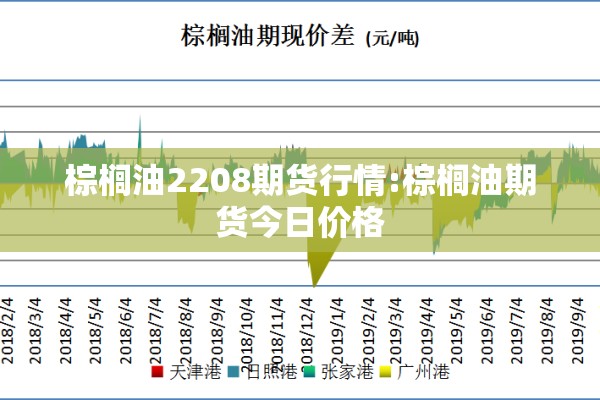Viewport: 600px width, 400px height.
Task: Click the 2019/3/4 axis date
Action: click(x=395, y=330)
